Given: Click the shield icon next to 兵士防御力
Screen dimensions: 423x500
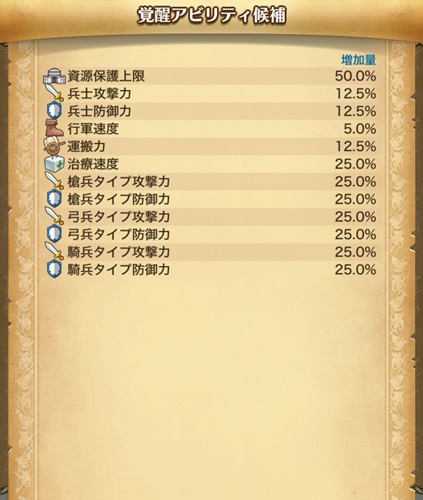Looking at the screenshot, I should [x=54, y=111].
